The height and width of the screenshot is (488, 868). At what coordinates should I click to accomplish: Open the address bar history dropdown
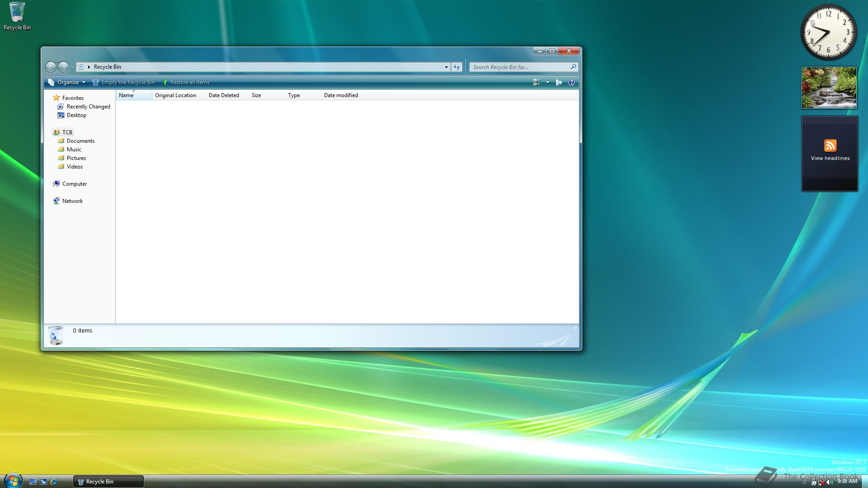(x=446, y=67)
